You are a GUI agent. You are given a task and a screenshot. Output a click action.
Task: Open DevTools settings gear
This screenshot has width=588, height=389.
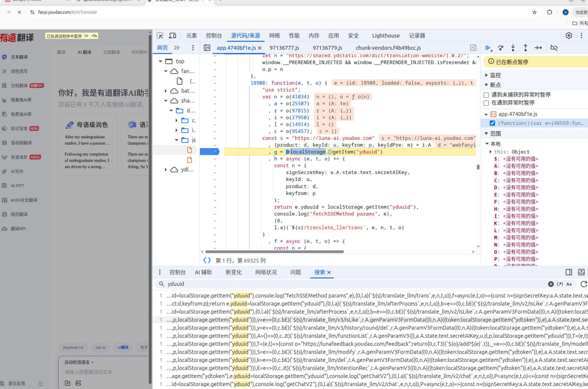(569, 35)
